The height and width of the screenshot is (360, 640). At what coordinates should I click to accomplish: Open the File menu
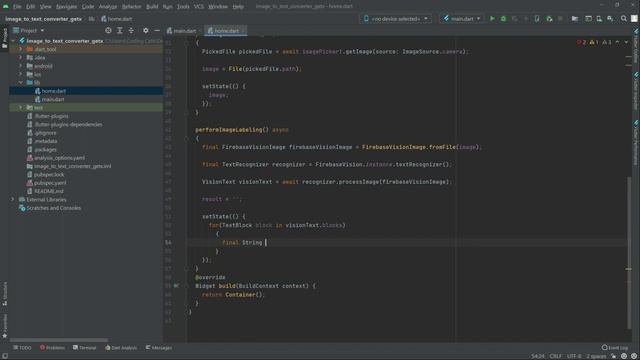coord(17,7)
